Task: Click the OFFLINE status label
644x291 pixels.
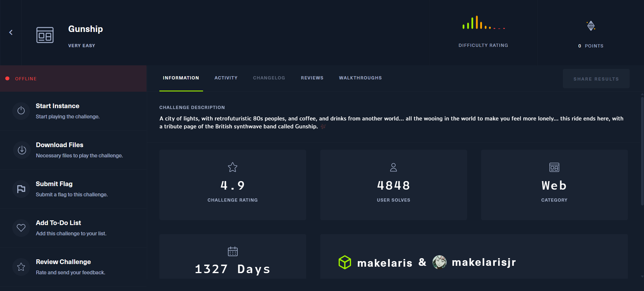Action: [26, 79]
